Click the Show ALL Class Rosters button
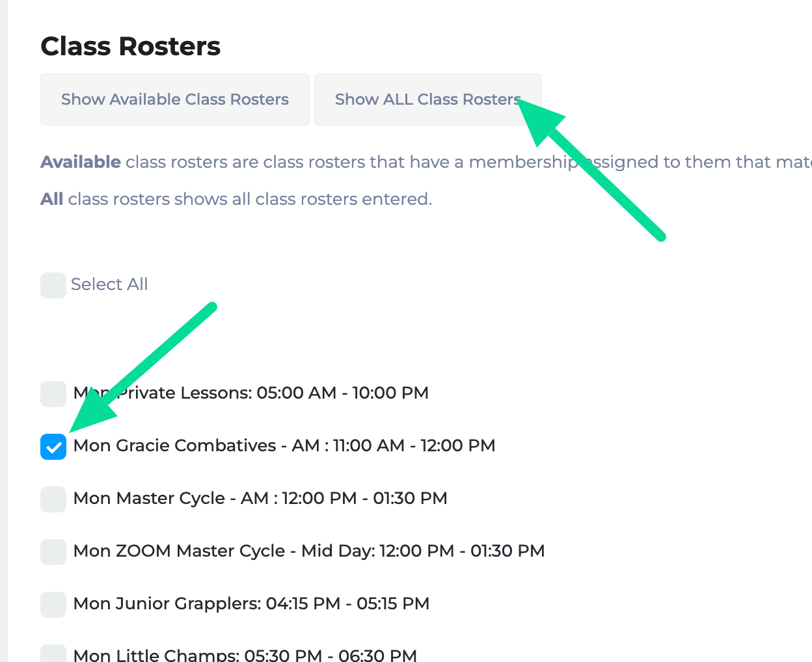The image size is (812, 662). click(427, 99)
